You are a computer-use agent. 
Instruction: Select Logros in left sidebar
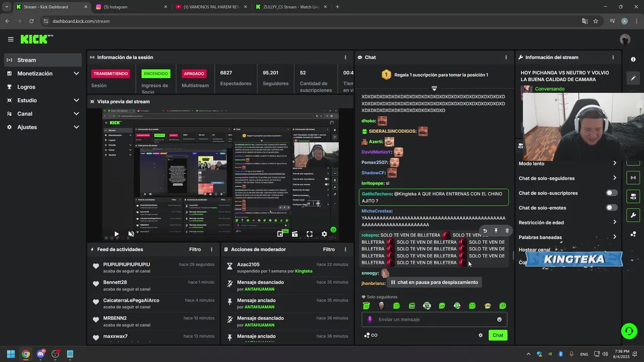(43, 87)
